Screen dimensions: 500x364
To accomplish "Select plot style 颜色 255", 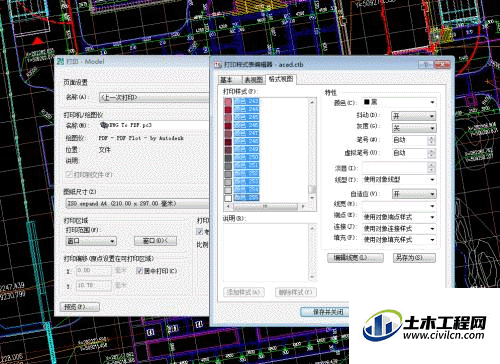I will [246, 197].
